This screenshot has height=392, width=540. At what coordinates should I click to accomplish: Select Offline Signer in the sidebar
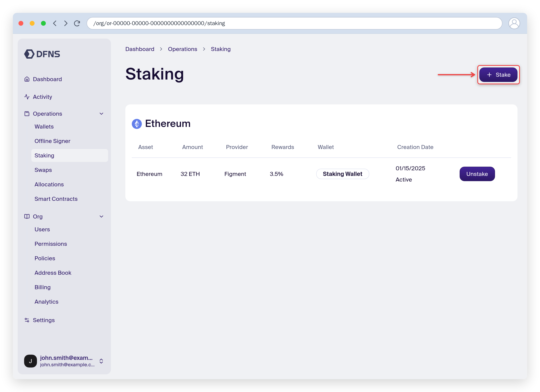52,141
